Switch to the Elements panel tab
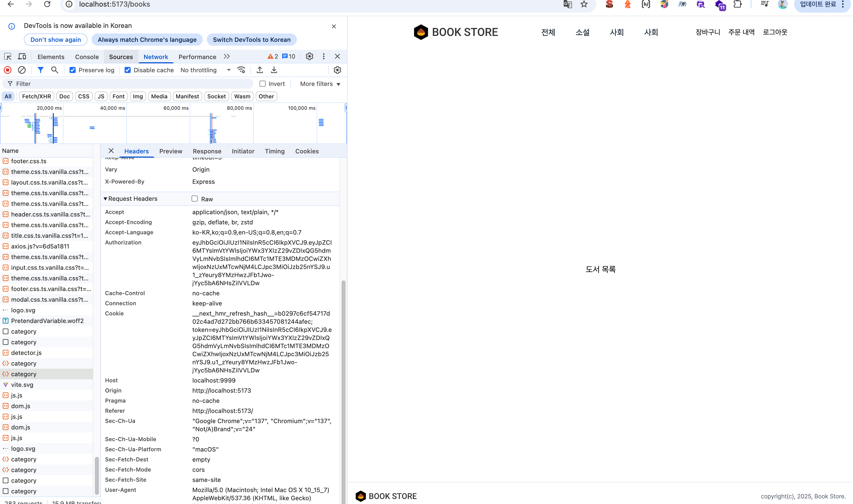 (51, 57)
